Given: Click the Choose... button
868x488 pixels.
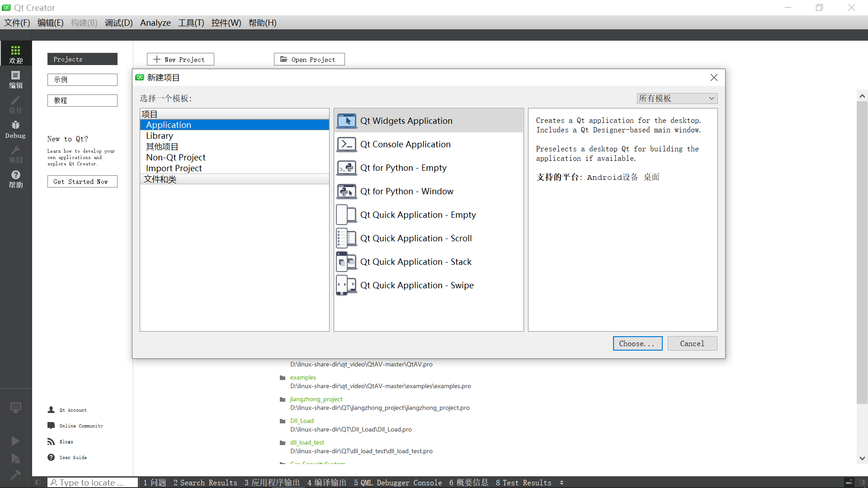Looking at the screenshot, I should point(637,343).
